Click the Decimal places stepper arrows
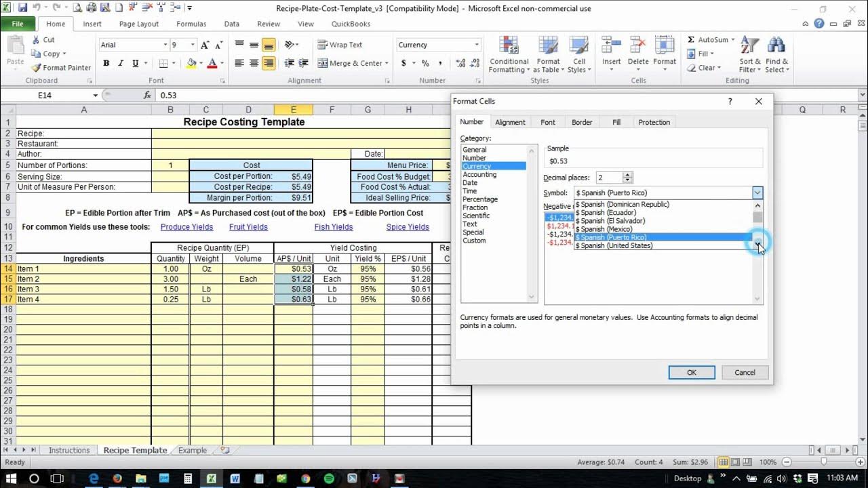 click(628, 178)
